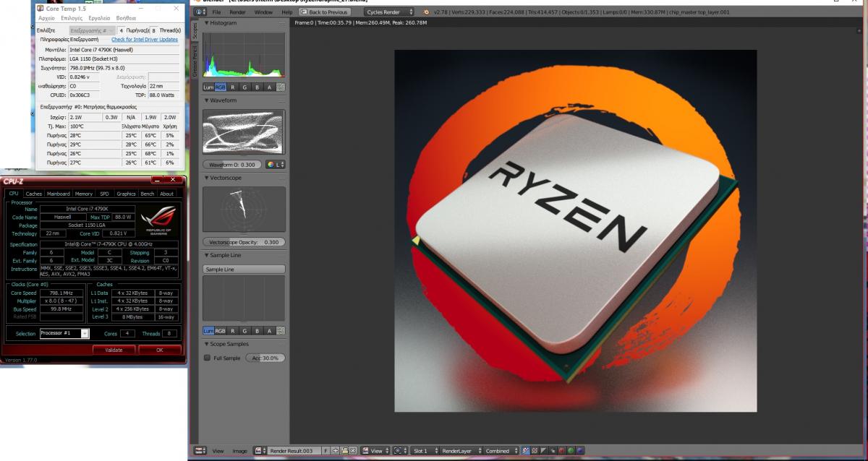The height and width of the screenshot is (461, 868).
Task: Adjust the Vectorscope Opacity slider
Action: (244, 242)
